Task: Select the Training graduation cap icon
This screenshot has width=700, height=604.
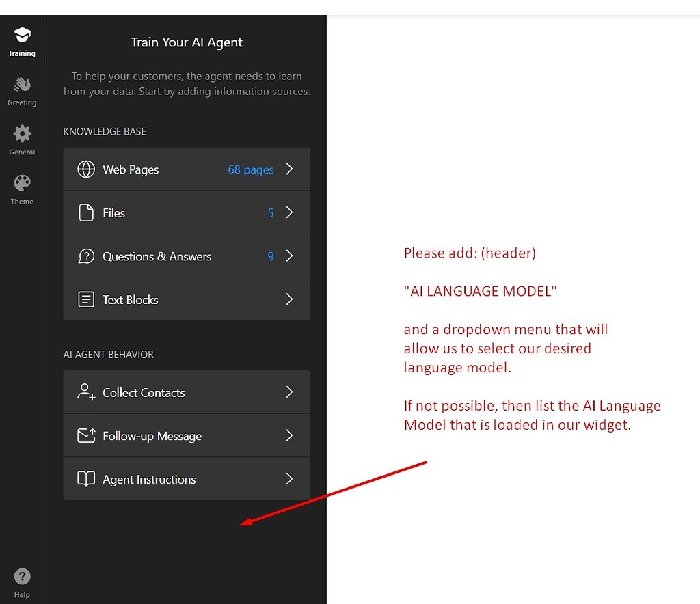Action: [x=22, y=34]
